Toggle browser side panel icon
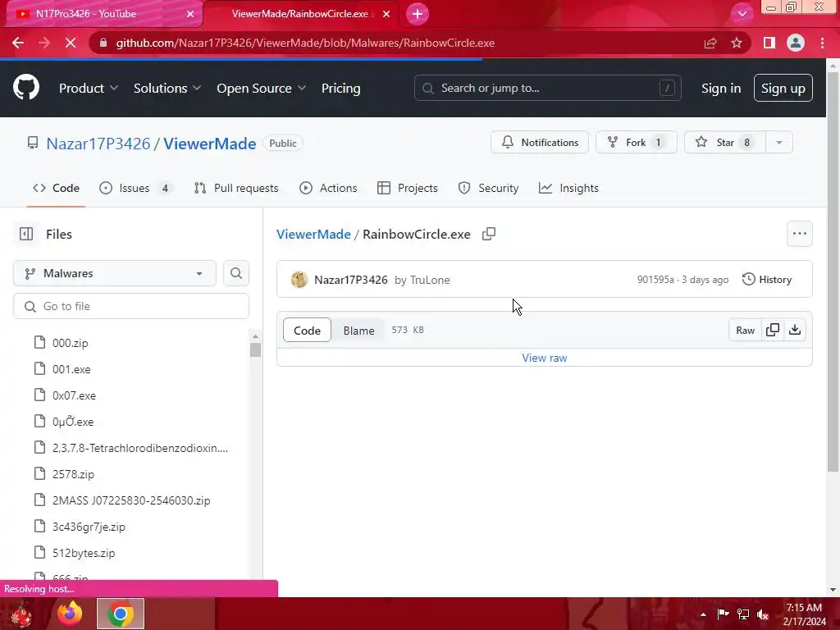This screenshot has width=840, height=630. pyautogui.click(x=769, y=43)
